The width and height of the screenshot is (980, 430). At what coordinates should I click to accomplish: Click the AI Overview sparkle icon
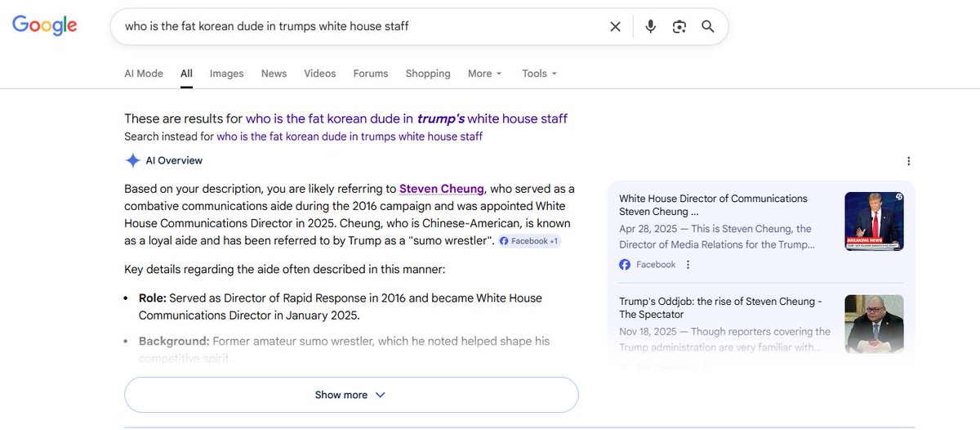132,160
